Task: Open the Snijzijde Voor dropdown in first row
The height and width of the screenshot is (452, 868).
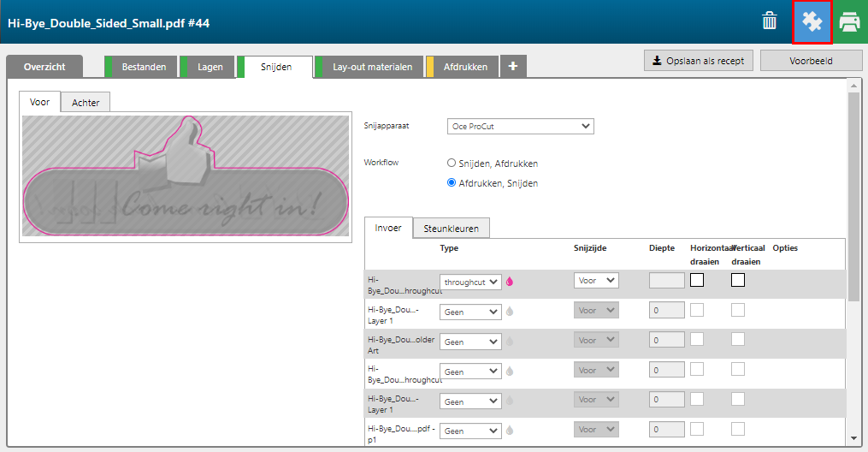Action: pos(596,280)
